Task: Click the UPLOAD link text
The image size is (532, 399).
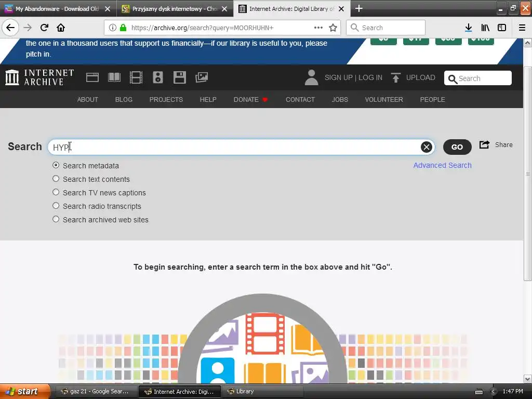Action: coord(421,78)
